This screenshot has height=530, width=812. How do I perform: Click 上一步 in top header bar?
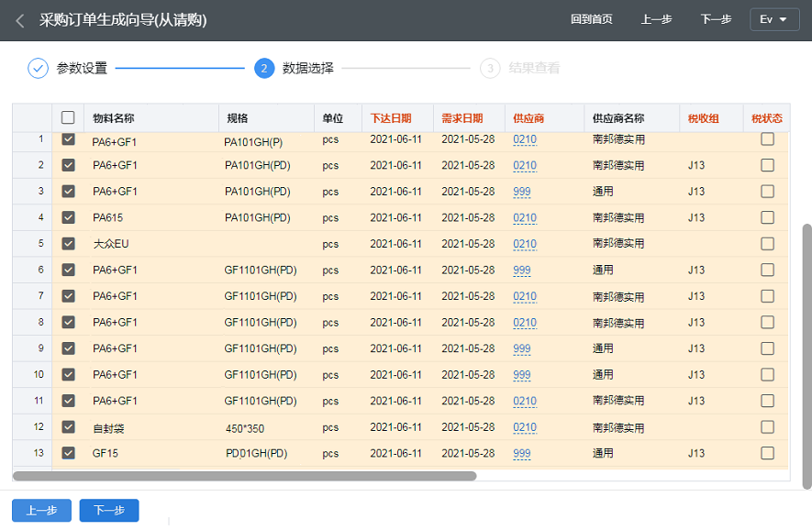[656, 20]
